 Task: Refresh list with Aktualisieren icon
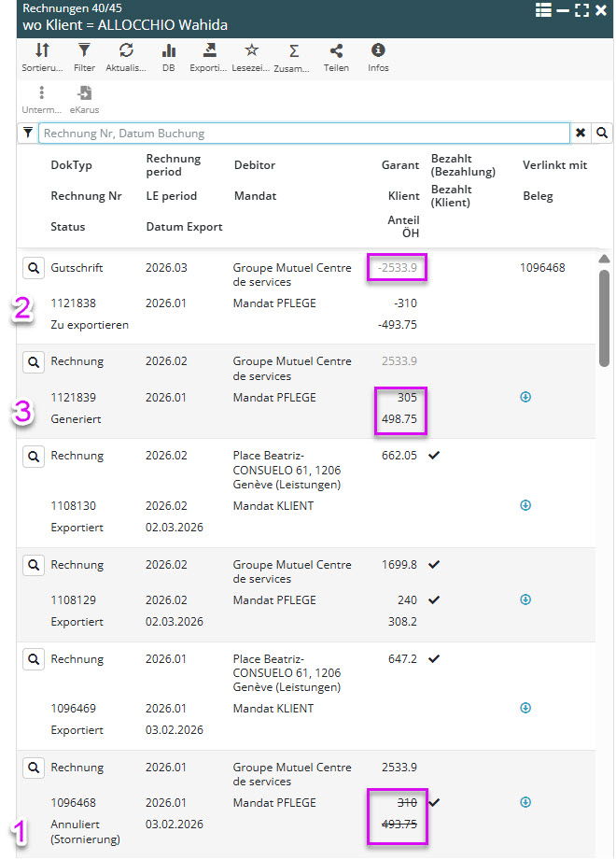pyautogui.click(x=126, y=51)
